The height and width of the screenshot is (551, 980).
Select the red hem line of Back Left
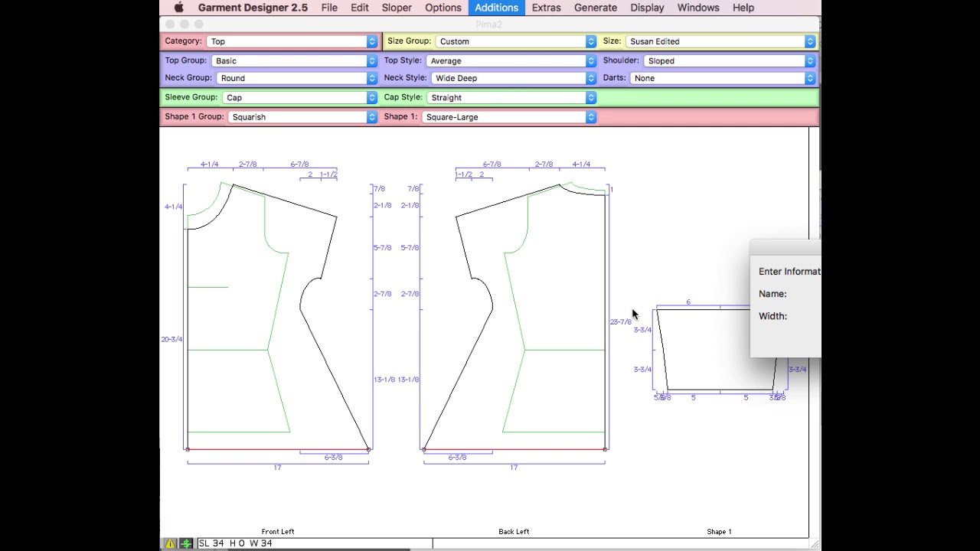[x=514, y=449]
